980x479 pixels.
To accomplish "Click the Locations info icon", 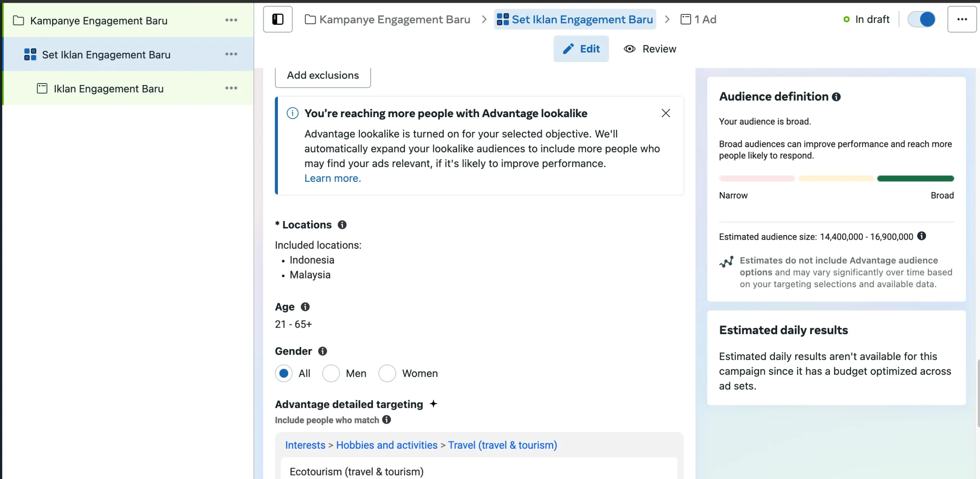I will point(342,225).
